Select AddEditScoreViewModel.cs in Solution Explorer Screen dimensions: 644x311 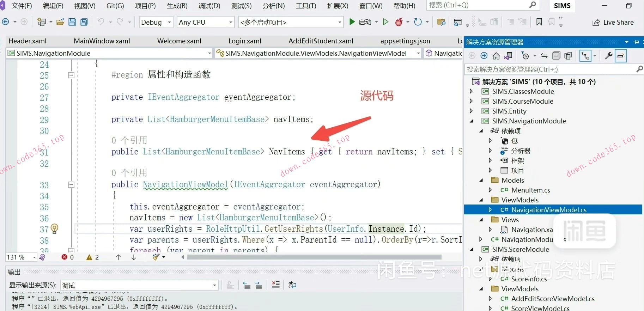[x=553, y=299]
